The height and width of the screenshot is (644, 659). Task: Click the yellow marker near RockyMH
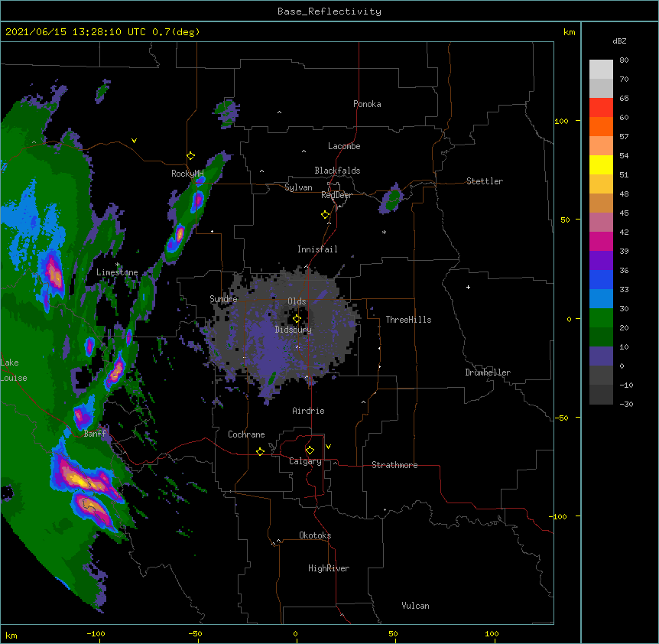click(x=191, y=155)
